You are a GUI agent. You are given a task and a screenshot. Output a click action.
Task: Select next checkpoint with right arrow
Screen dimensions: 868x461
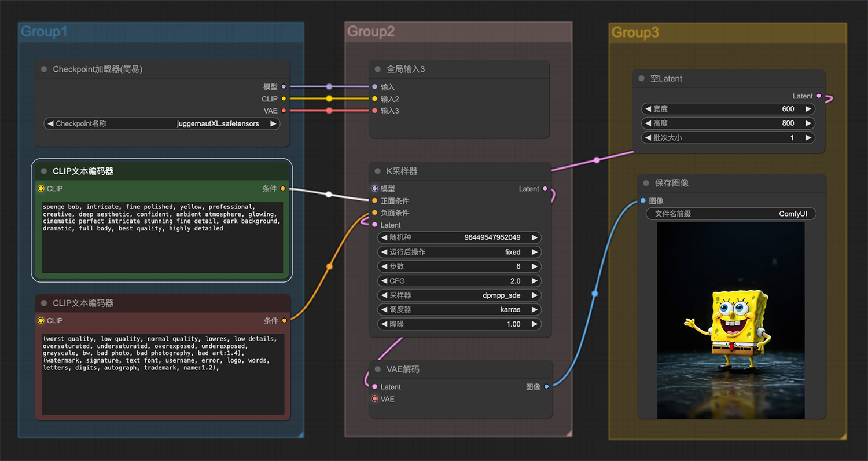tap(273, 124)
